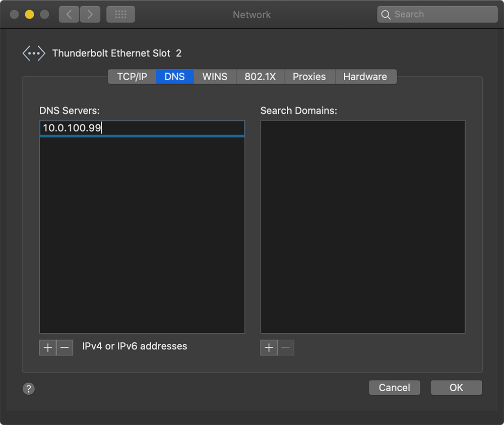The height and width of the screenshot is (425, 504).
Task: Open the help question mark button
Action: (x=29, y=388)
